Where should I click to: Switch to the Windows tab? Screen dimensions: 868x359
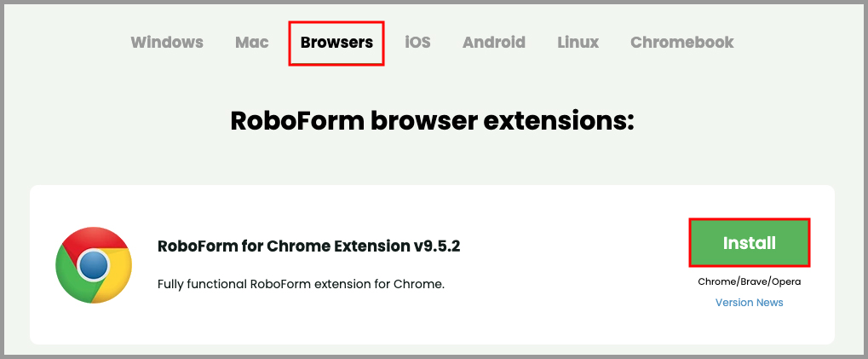pos(167,42)
